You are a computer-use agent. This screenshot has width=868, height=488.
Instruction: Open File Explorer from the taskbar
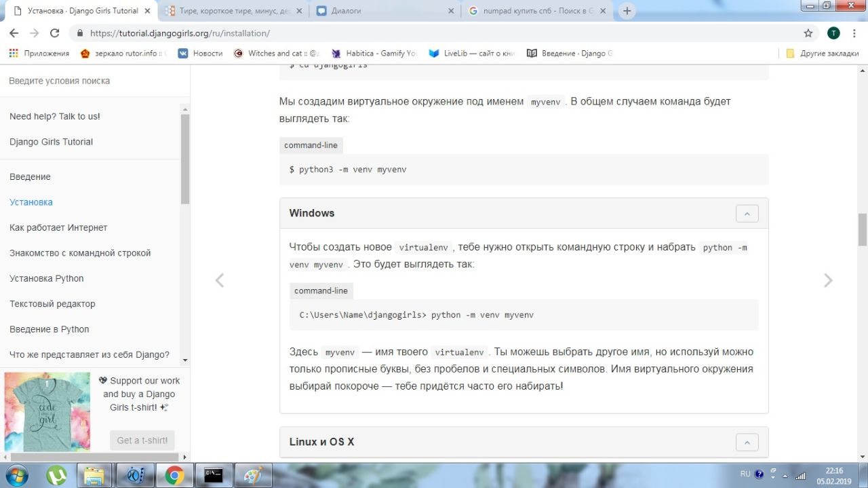pyautogui.click(x=95, y=475)
